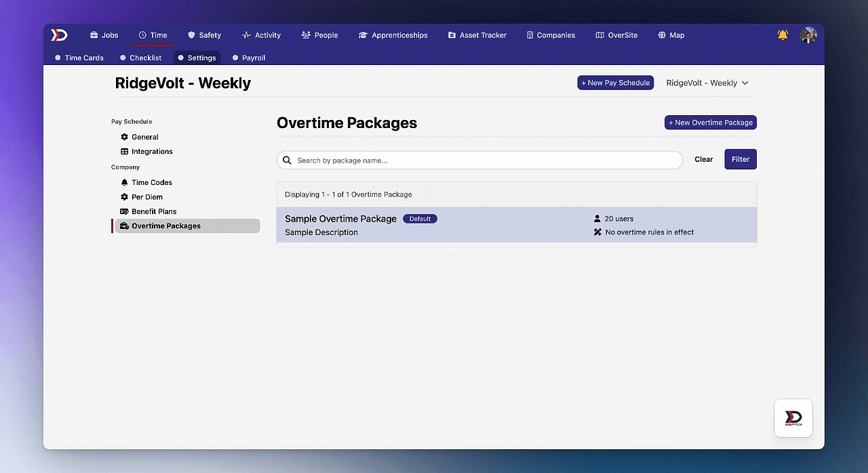
Task: Click the Integrations table icon
Action: 124,152
